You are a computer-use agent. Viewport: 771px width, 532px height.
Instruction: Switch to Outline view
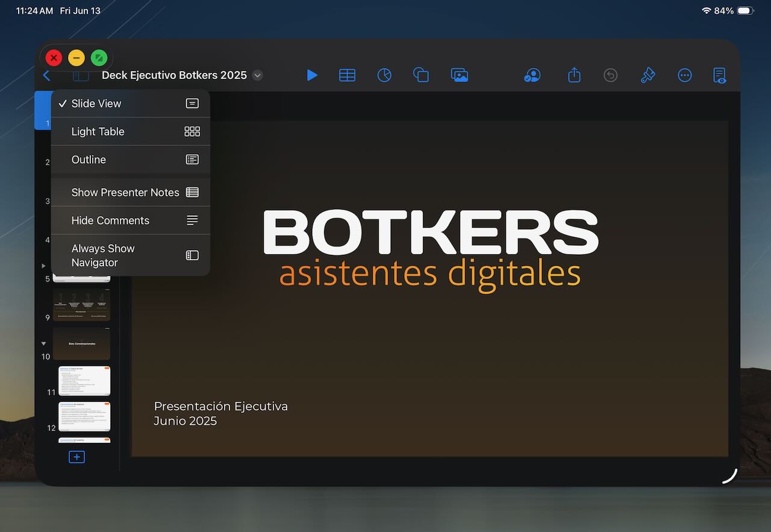[131, 160]
